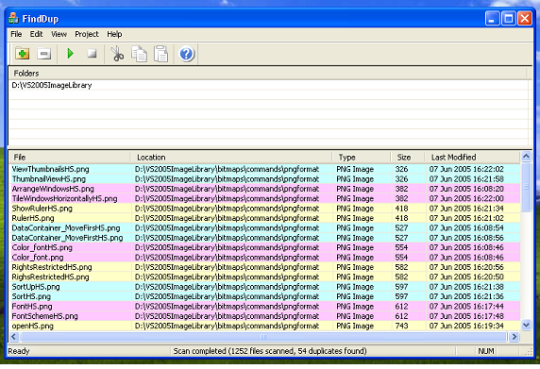Image resolution: width=540 pixels, height=369 pixels.
Task: Close the FindDup window
Action: pyautogui.click(x=525, y=18)
